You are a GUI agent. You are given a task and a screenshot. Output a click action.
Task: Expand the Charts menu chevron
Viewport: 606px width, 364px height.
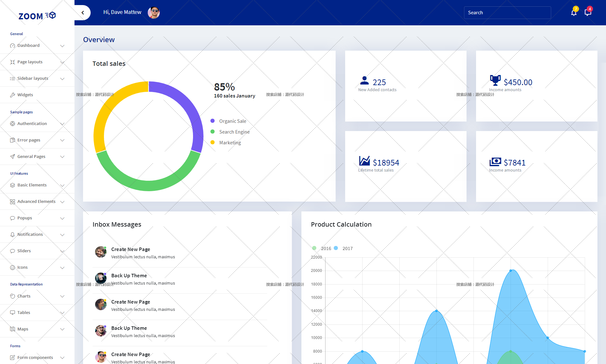click(x=62, y=297)
